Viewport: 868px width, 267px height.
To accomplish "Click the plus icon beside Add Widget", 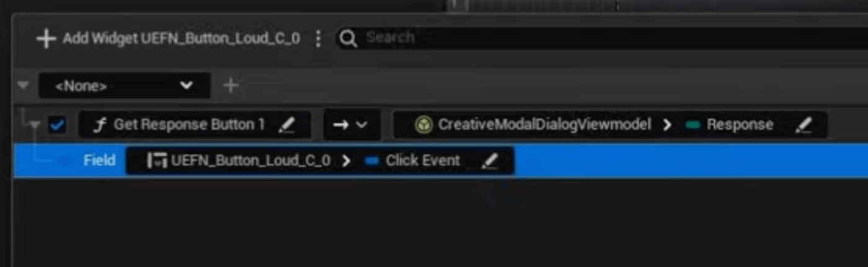I will tap(46, 39).
